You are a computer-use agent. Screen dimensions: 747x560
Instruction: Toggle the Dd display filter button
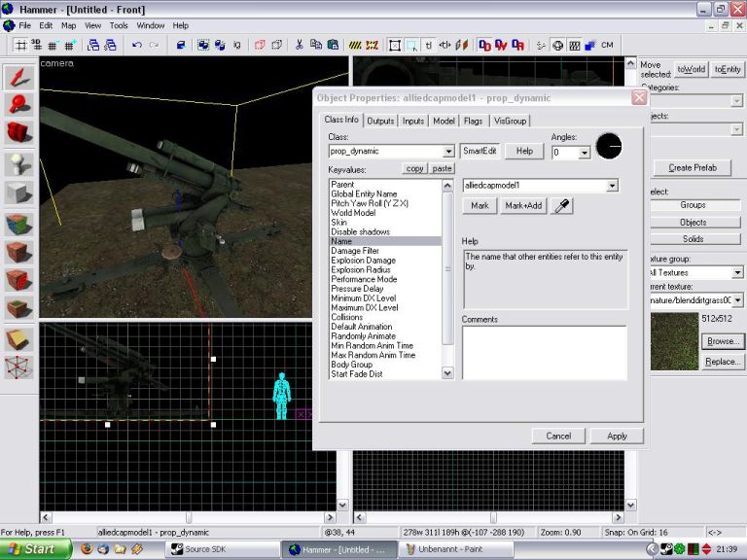pos(484,46)
